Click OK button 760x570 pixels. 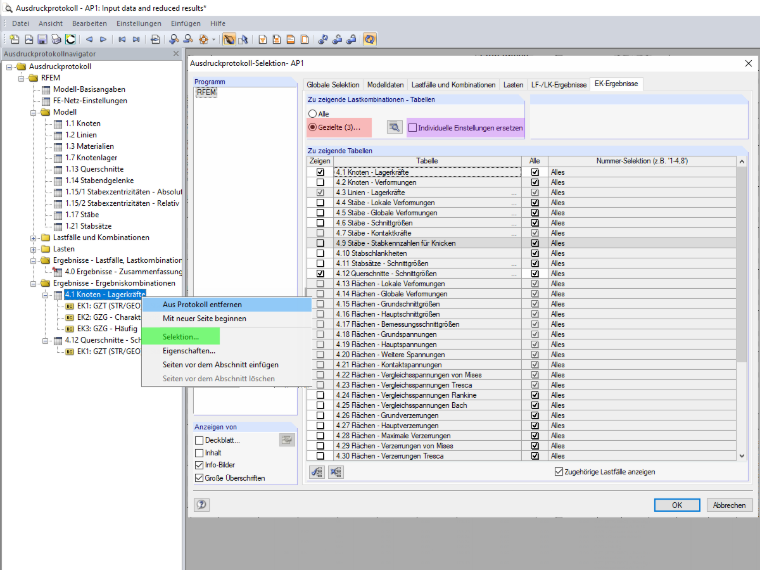click(x=677, y=505)
